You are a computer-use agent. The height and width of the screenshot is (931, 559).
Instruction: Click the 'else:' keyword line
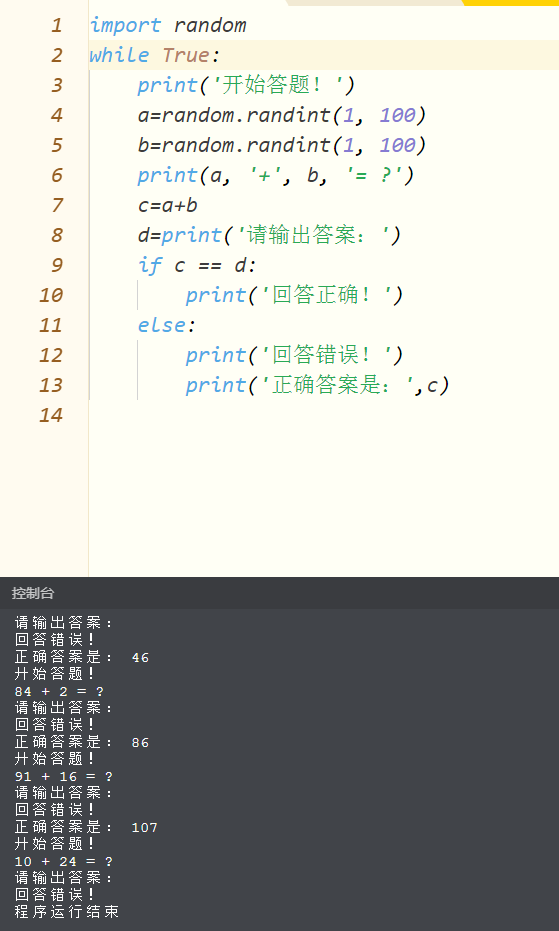(167, 325)
